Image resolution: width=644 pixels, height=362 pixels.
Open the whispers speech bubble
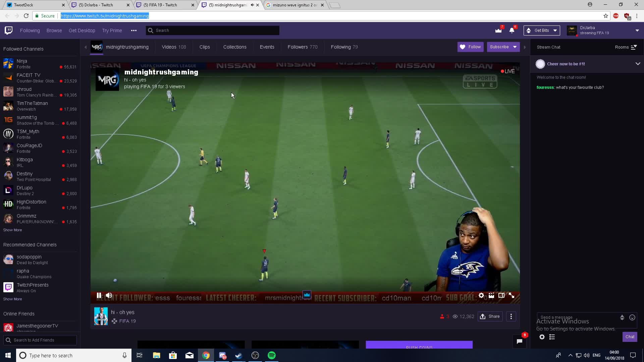click(x=520, y=342)
